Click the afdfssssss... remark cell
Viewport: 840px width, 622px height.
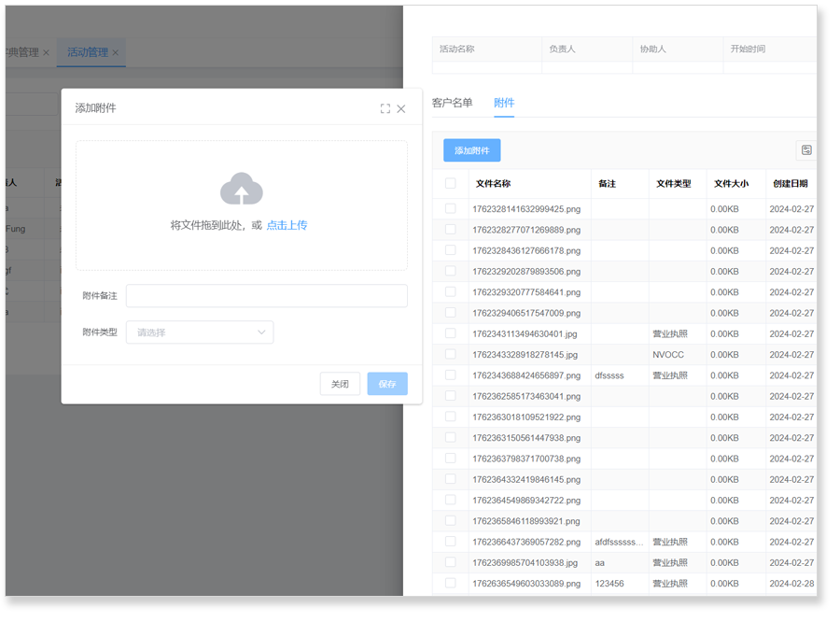[x=619, y=542]
